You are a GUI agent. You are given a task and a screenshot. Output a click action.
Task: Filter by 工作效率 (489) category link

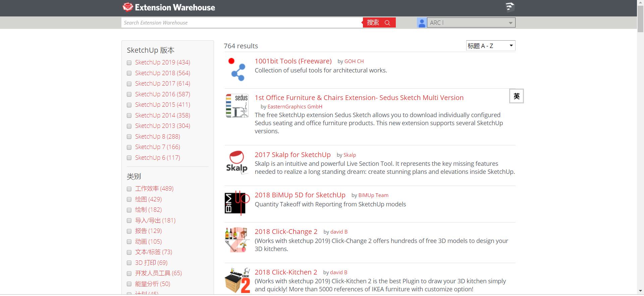pos(154,189)
